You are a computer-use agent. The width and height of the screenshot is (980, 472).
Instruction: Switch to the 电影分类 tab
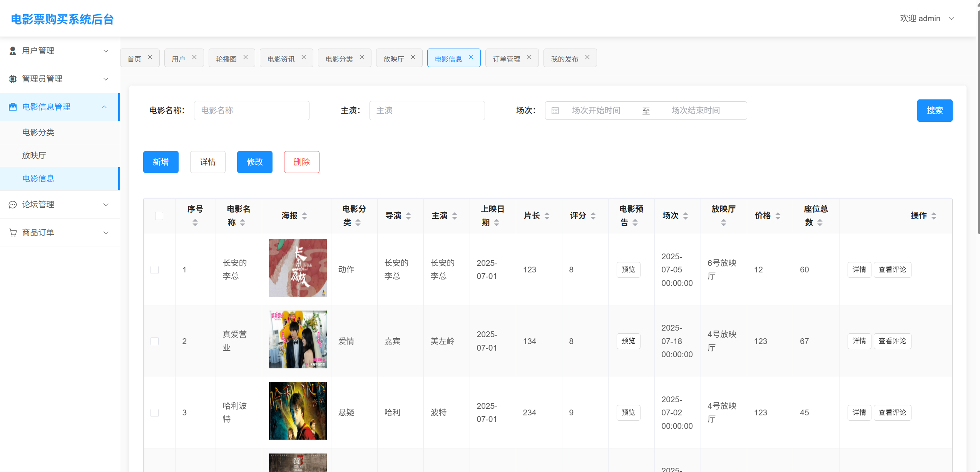point(339,59)
